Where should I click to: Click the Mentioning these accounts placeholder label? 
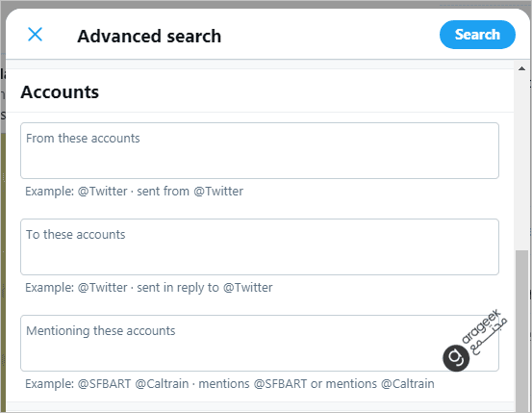point(101,331)
